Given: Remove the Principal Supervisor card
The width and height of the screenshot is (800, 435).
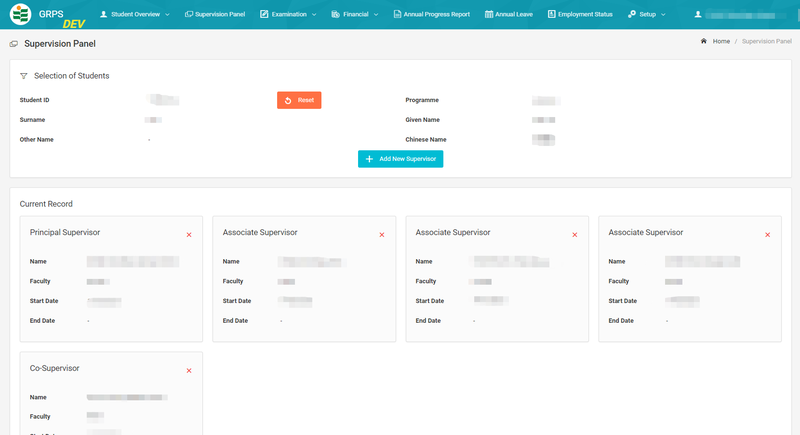Looking at the screenshot, I should pyautogui.click(x=189, y=235).
